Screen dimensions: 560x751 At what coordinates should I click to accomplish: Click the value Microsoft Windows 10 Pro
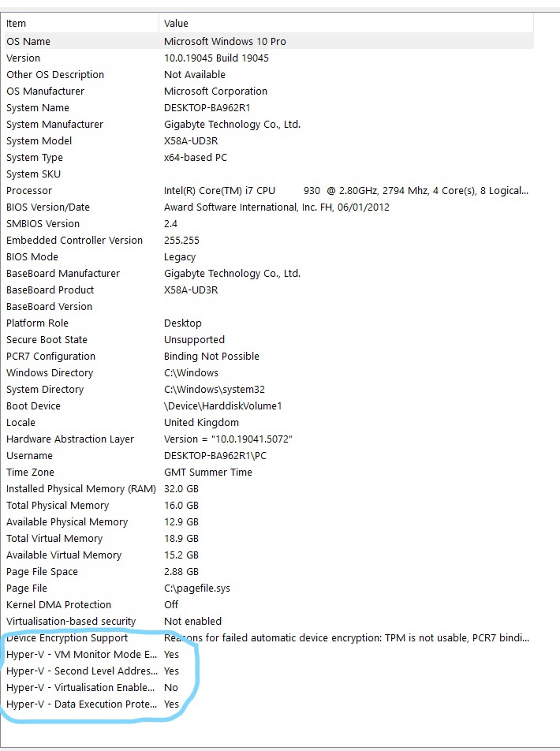click(225, 41)
